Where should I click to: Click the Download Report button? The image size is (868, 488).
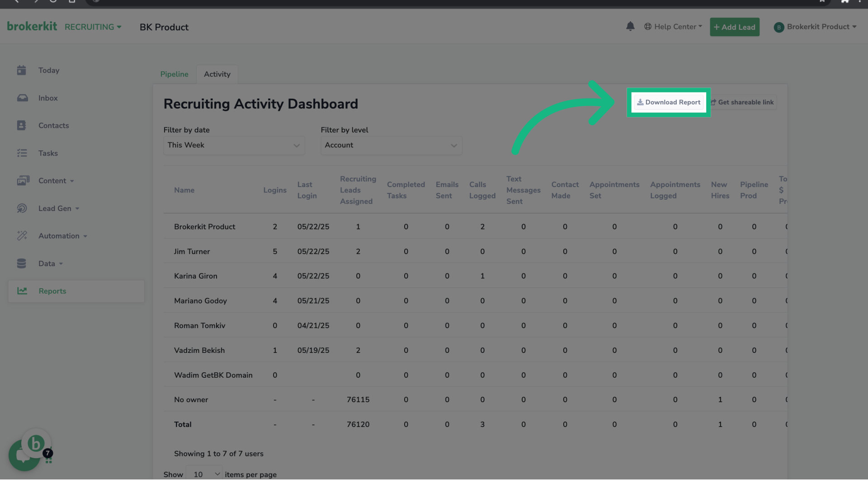tap(669, 102)
